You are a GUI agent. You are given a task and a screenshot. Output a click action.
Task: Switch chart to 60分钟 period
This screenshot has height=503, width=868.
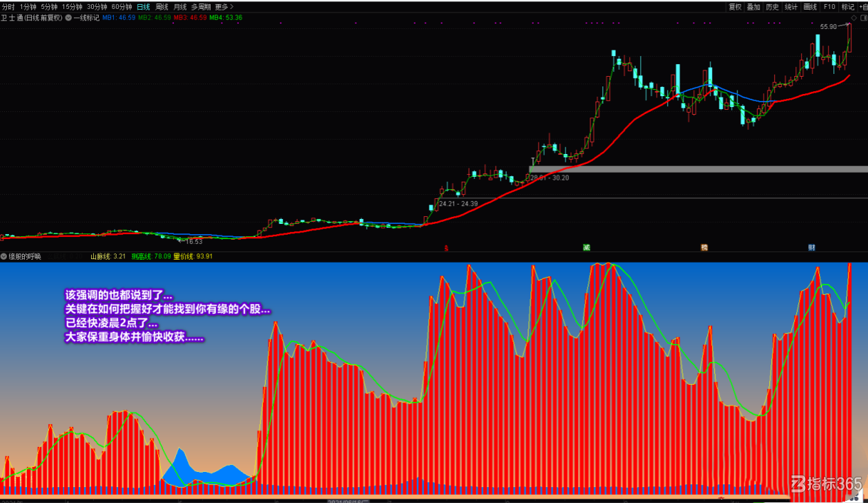click(x=122, y=7)
